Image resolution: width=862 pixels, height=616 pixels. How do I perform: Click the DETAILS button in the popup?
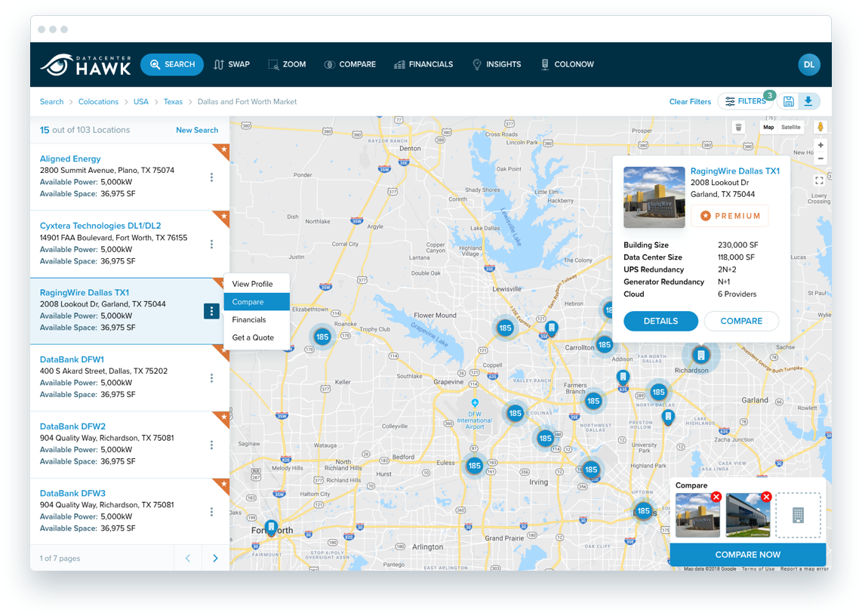click(660, 321)
